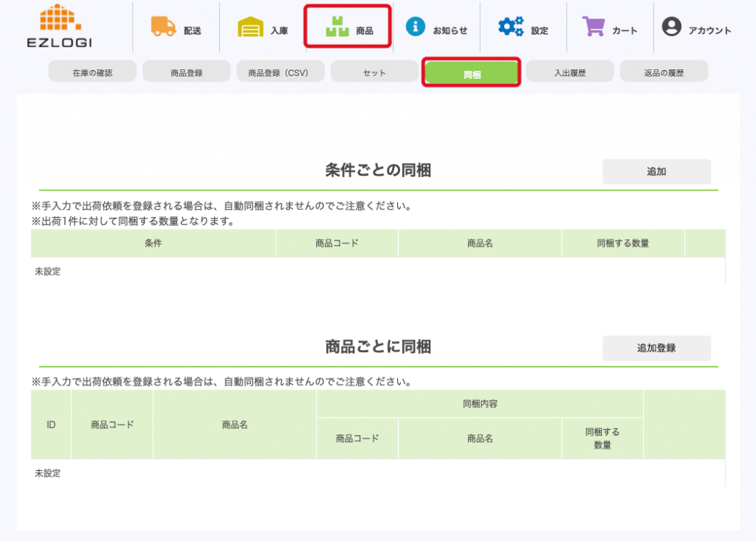View the 返品の履歴 tab
The image size is (756, 541).
664,72
